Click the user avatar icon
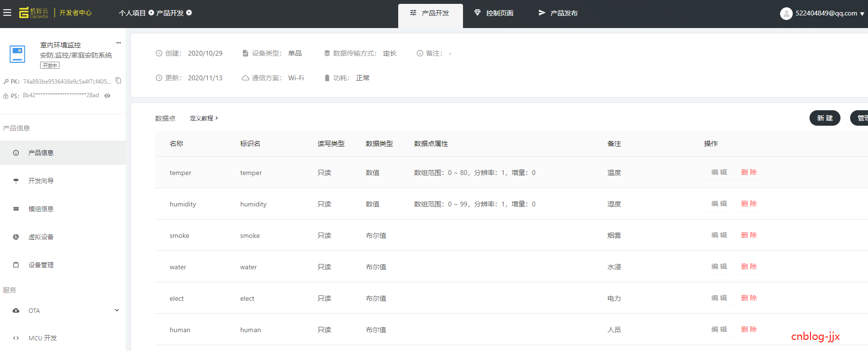The height and width of the screenshot is (351, 868). (786, 14)
